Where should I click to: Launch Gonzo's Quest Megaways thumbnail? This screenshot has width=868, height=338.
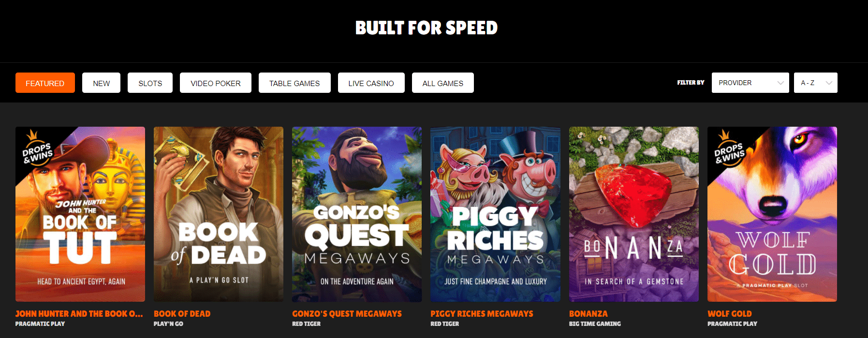(357, 214)
